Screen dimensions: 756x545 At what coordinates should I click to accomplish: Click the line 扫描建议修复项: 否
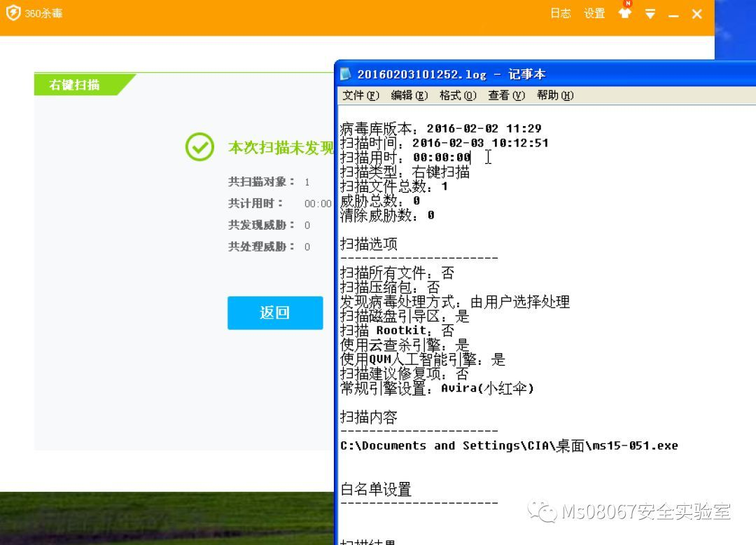coord(405,374)
